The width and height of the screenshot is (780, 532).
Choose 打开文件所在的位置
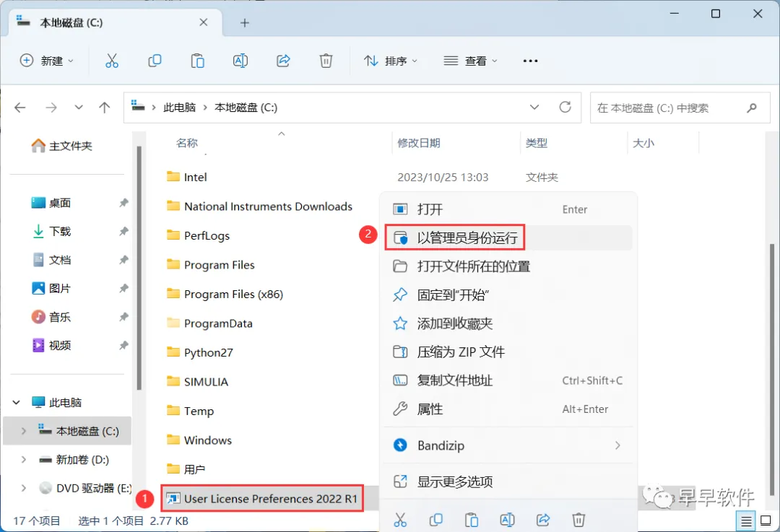[x=508, y=266]
